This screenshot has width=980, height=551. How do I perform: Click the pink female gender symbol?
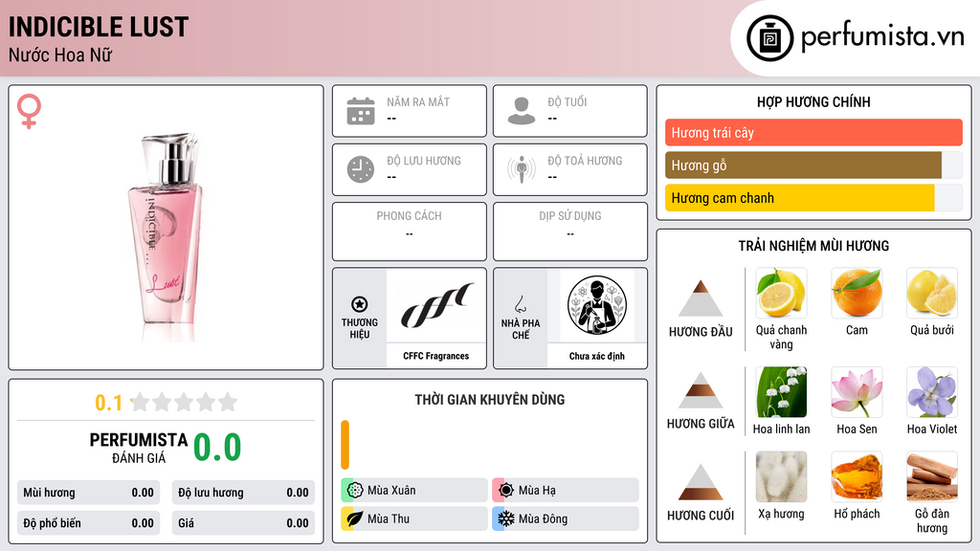point(29,111)
